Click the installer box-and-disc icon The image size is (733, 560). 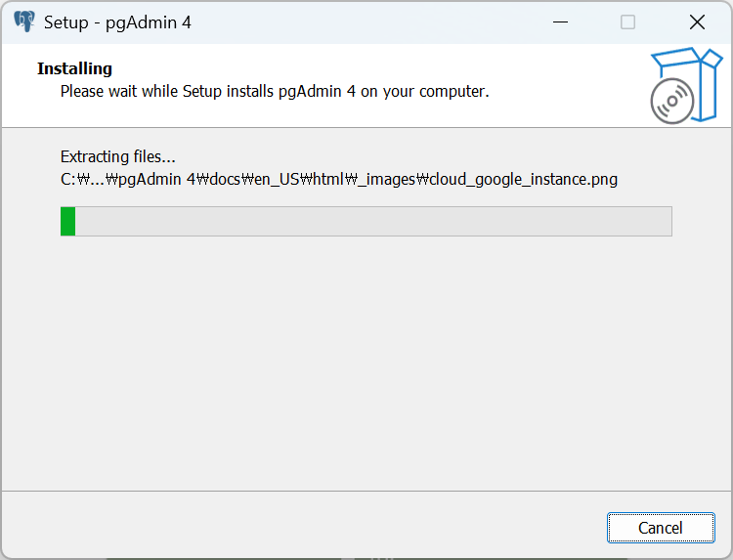pos(686,86)
